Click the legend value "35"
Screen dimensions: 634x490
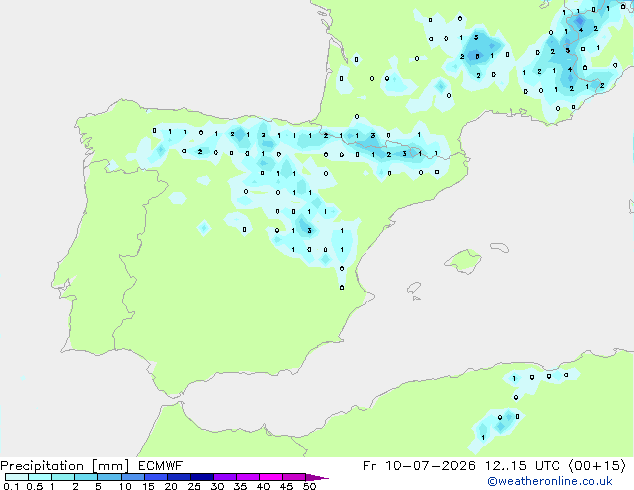pyautogui.click(x=240, y=486)
